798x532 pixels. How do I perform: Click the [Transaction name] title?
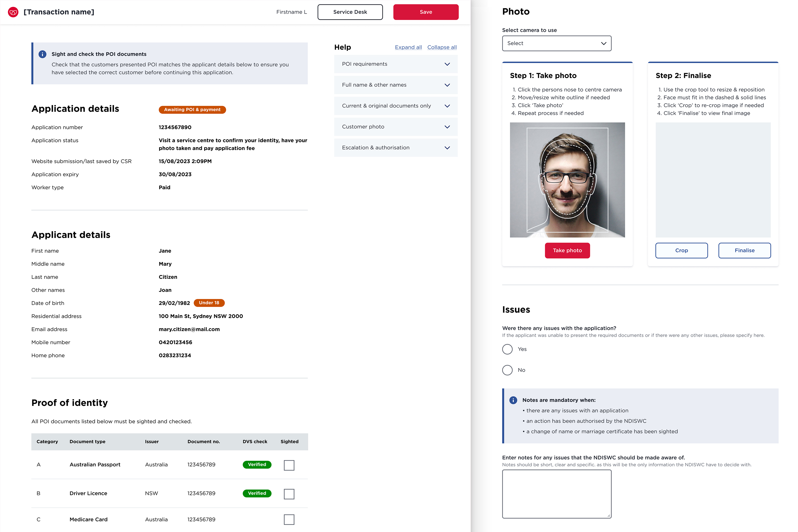(x=59, y=12)
